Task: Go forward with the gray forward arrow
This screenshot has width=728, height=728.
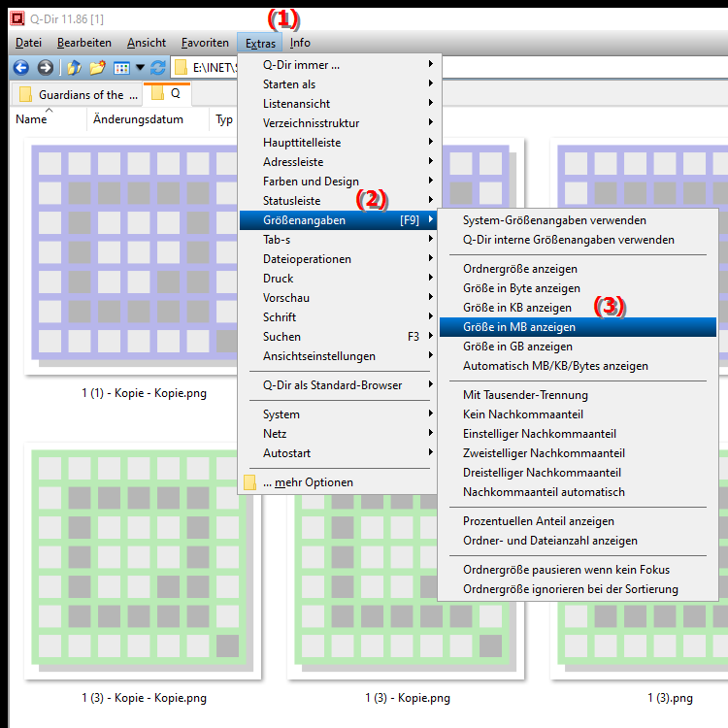Action: tap(45, 68)
